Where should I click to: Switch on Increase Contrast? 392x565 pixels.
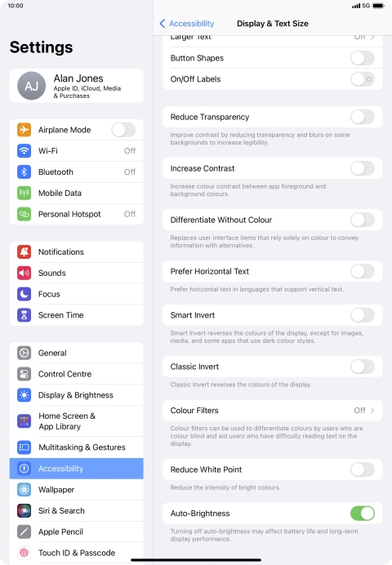pos(363,168)
